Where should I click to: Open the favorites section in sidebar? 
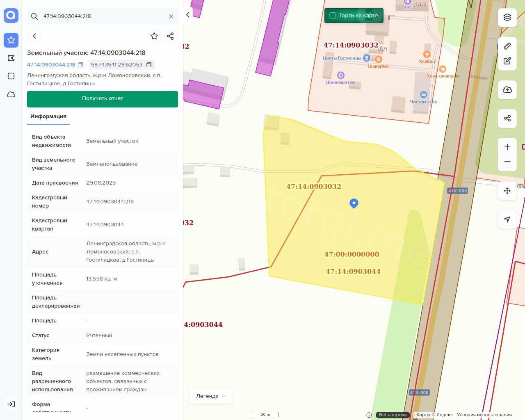click(11, 40)
